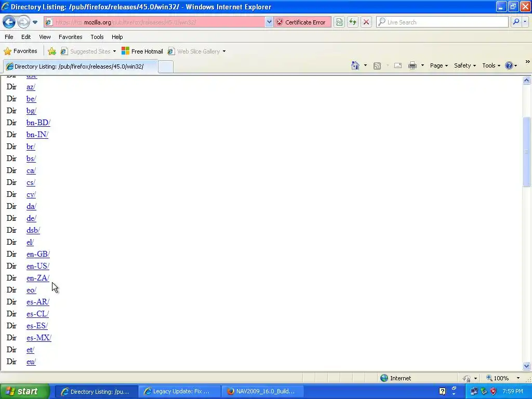The image size is (532, 399).
Task: Click the Favorites star button
Action: pyautogui.click(x=20, y=51)
